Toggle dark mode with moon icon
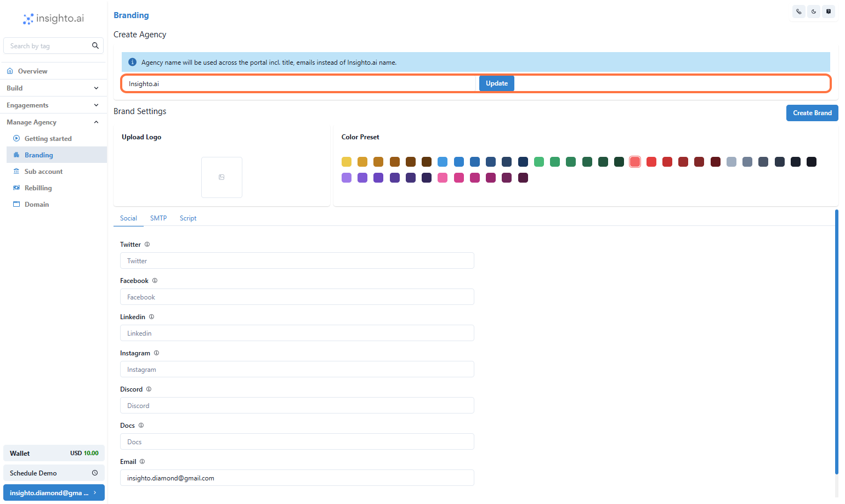Image resolution: width=845 pixels, height=504 pixels. pos(814,12)
